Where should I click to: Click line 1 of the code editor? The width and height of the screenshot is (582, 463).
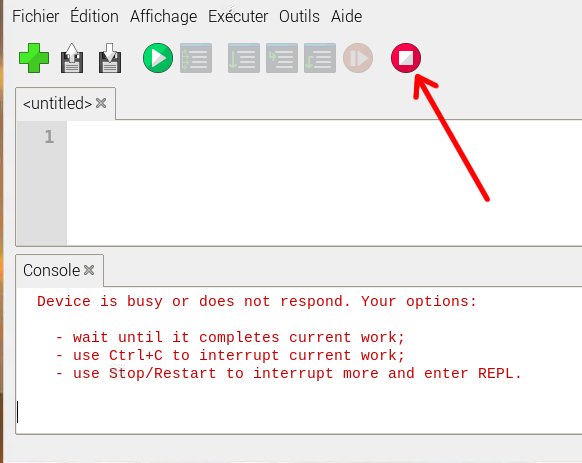point(324,137)
